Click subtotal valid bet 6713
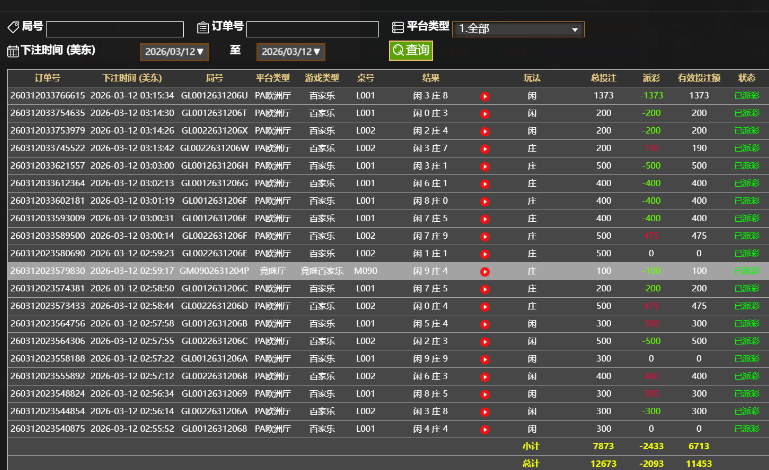769x470 pixels. point(699,446)
